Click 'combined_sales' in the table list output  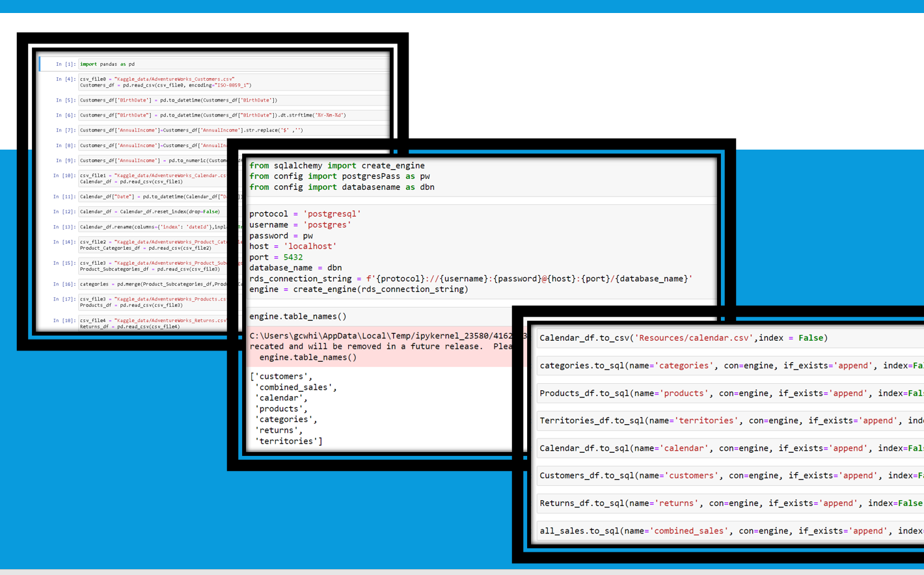[x=296, y=387]
